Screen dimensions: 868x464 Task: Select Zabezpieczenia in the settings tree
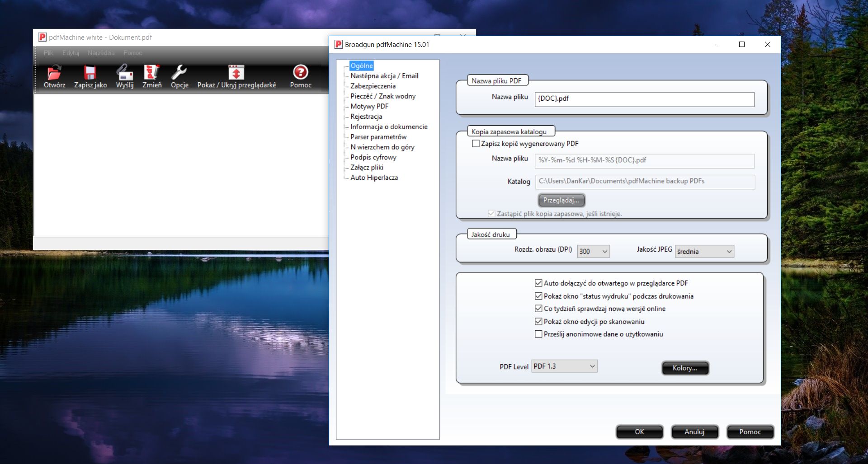[373, 86]
